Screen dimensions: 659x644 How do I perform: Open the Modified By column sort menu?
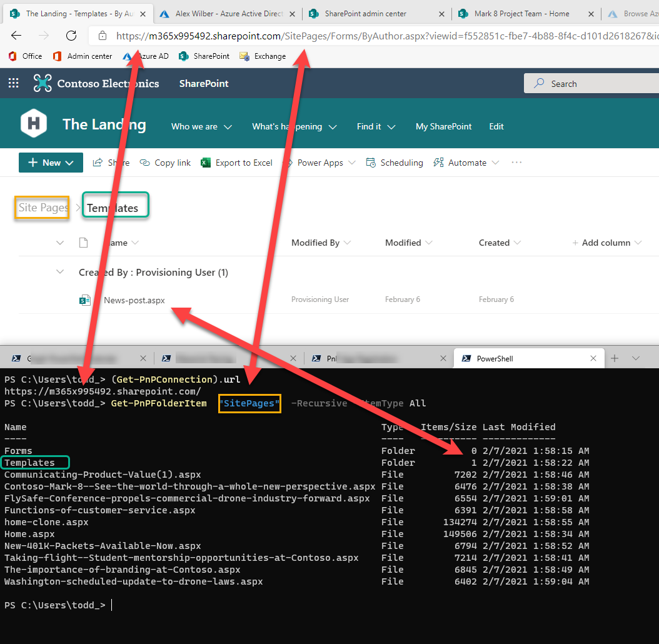click(320, 243)
